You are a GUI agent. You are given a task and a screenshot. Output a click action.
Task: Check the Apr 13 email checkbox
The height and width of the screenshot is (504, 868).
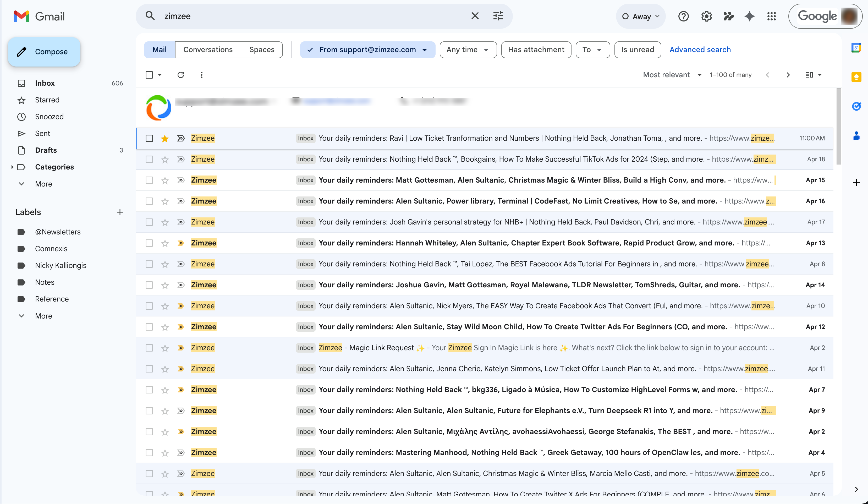pos(149,243)
